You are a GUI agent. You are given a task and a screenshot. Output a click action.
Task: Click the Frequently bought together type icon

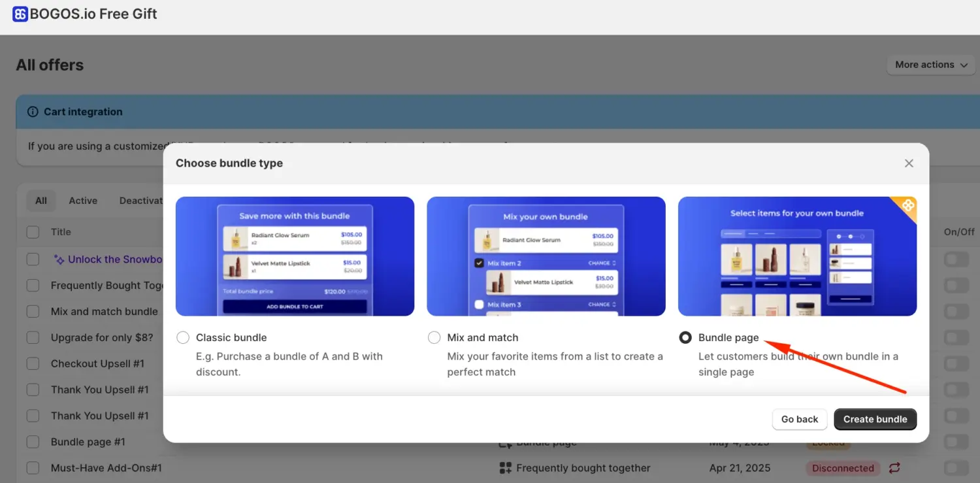click(x=505, y=468)
